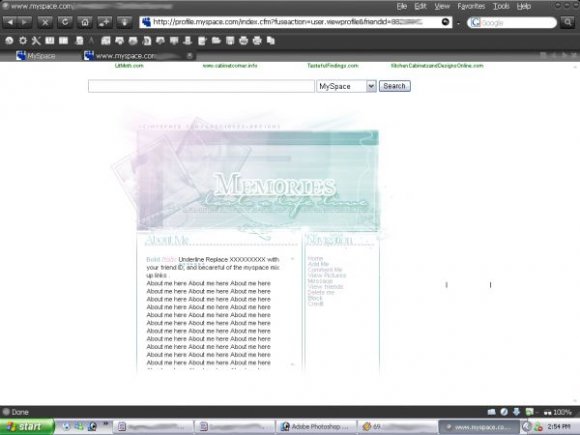Reload the page with the Refresh icon
This screenshot has width=580, height=435.
point(65,22)
